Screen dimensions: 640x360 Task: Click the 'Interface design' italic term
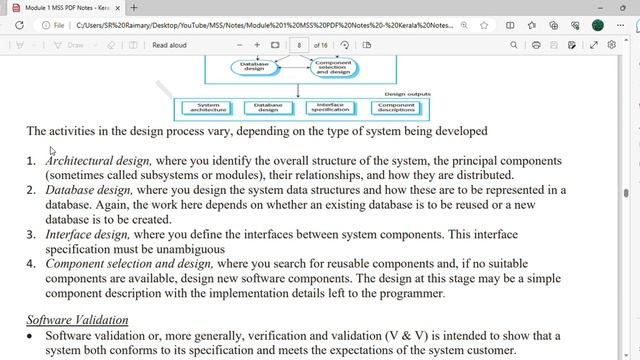coord(87,235)
